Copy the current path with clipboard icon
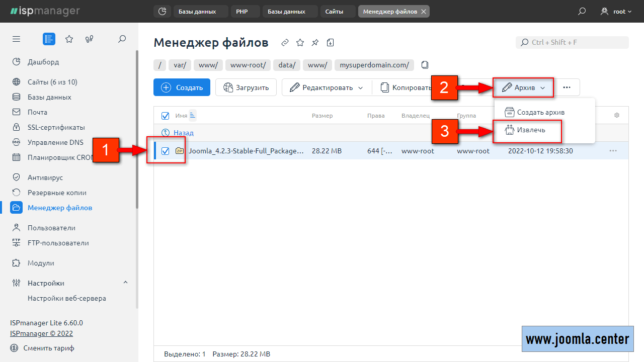Viewport: 644px width, 362px height. [x=425, y=65]
